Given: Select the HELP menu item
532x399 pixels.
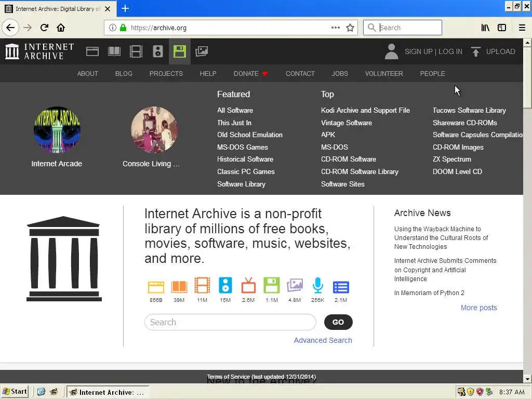Looking at the screenshot, I should (208, 74).
